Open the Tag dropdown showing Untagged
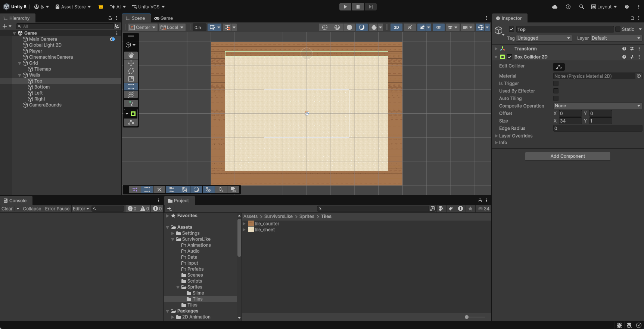Viewport: 644px width, 329px height. point(544,38)
